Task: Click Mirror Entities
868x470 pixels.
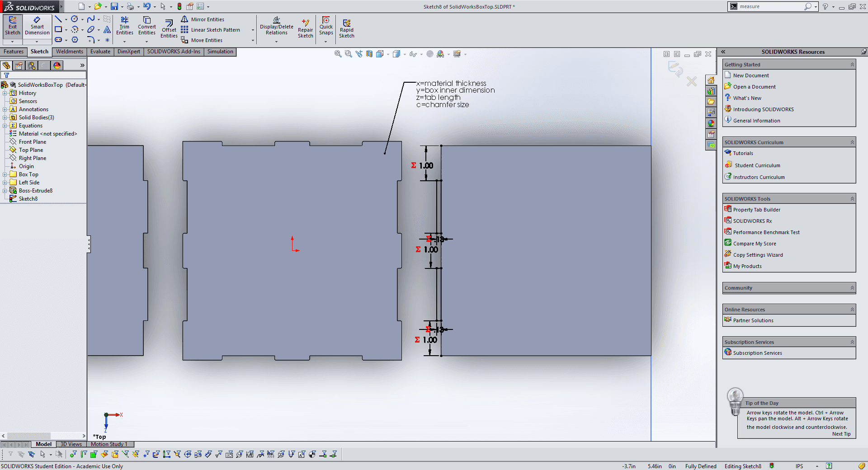Action: [203, 19]
